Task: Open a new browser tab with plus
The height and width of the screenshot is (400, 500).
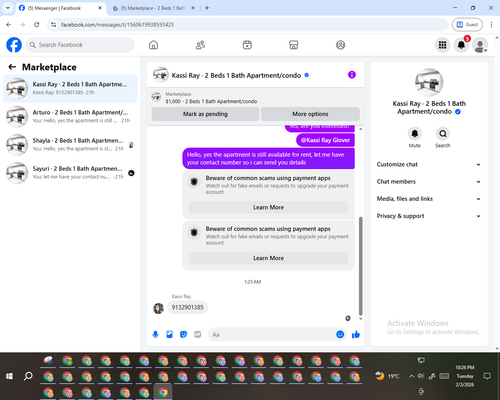Action: click(207, 8)
